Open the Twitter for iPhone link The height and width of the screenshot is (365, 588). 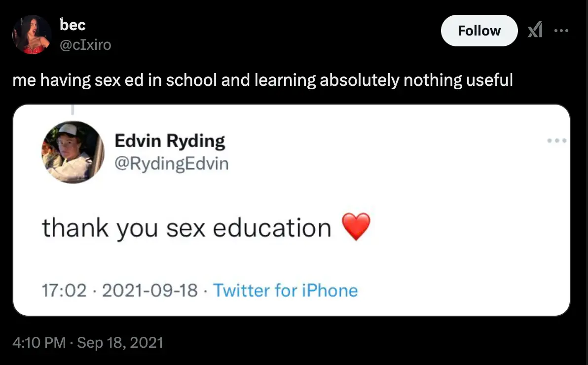285,290
